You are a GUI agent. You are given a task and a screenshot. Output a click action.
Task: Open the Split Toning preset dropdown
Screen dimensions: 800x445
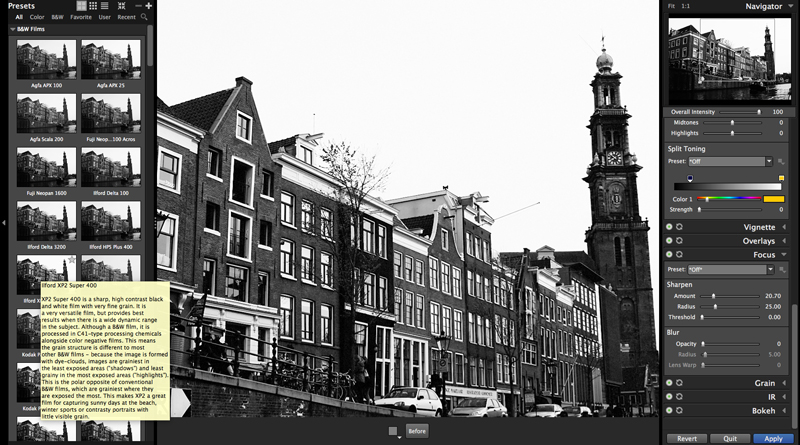point(769,161)
